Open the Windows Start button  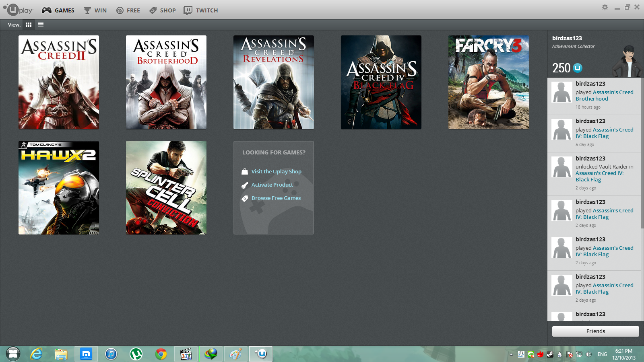pos(13,354)
